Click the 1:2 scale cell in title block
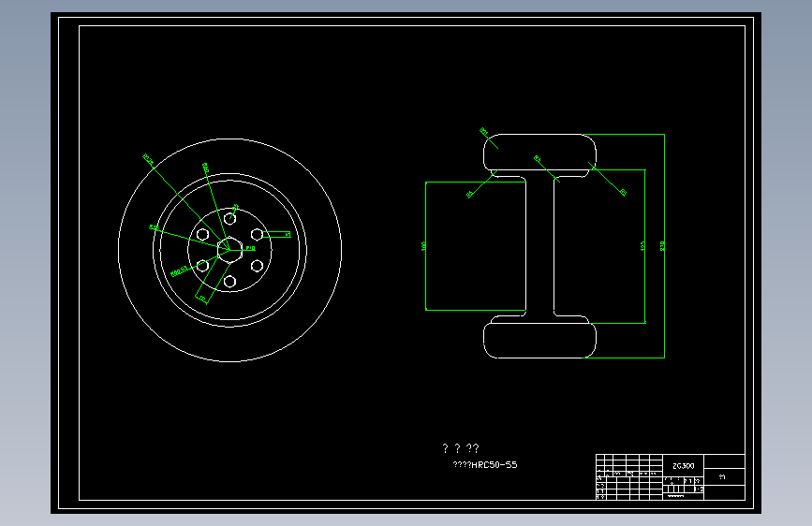 (699, 489)
